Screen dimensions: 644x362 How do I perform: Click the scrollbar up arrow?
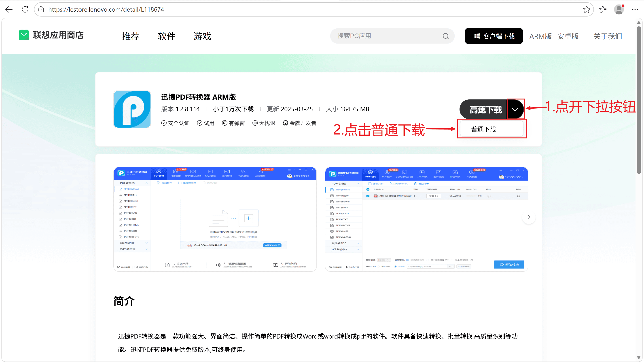point(639,23)
